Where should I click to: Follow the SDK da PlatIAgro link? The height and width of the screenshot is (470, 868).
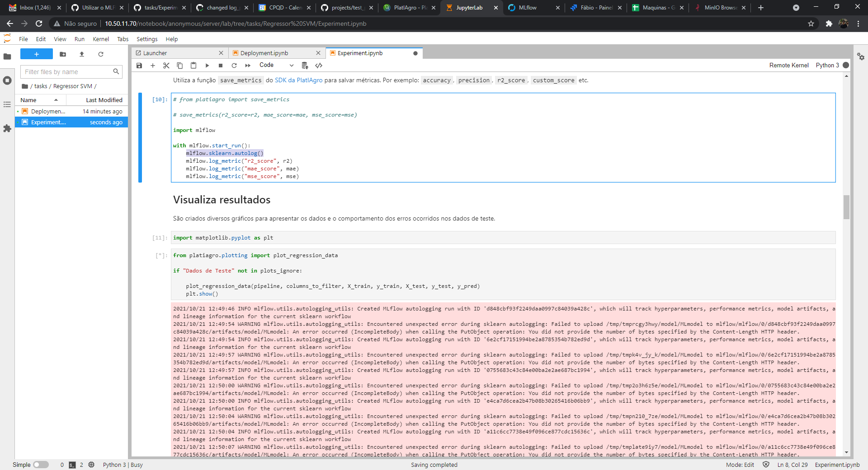click(299, 80)
